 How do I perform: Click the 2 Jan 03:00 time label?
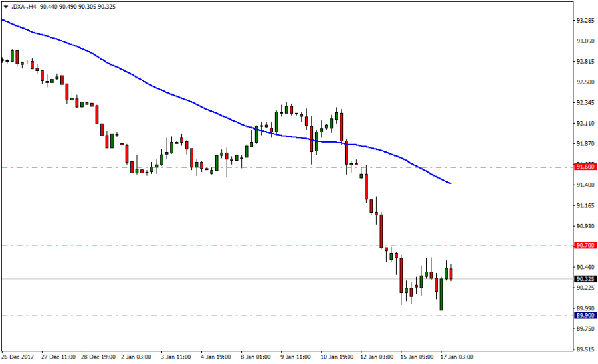(x=136, y=357)
